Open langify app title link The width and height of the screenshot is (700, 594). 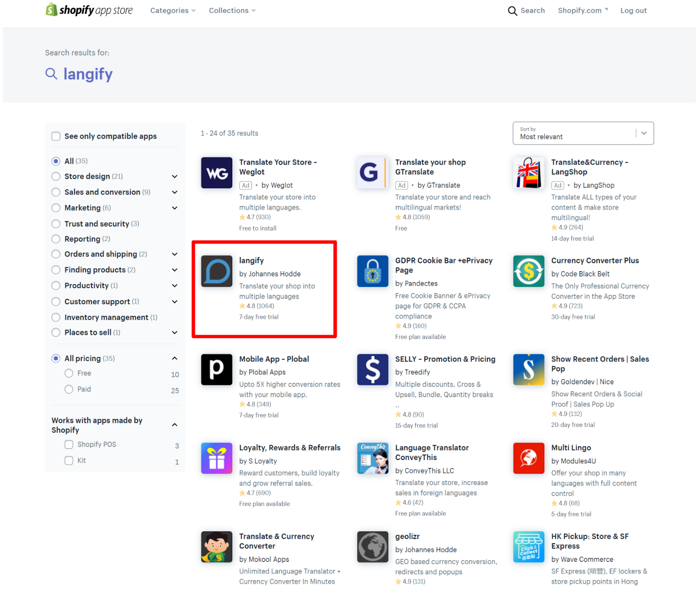coord(252,261)
